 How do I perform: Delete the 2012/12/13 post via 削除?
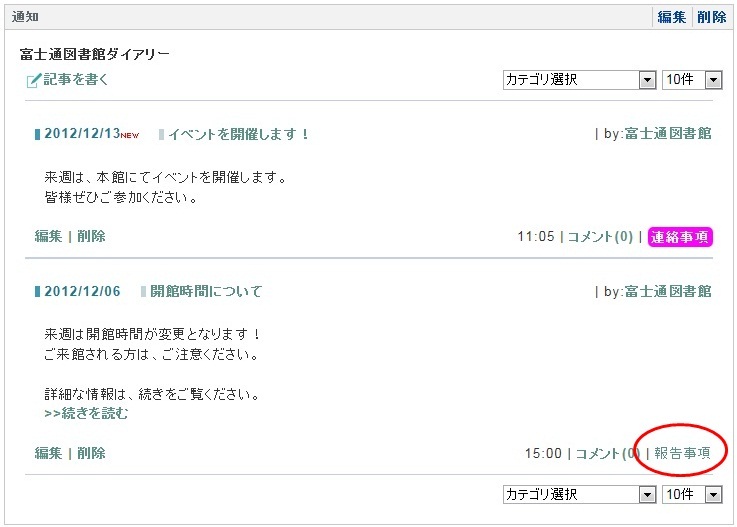click(91, 236)
